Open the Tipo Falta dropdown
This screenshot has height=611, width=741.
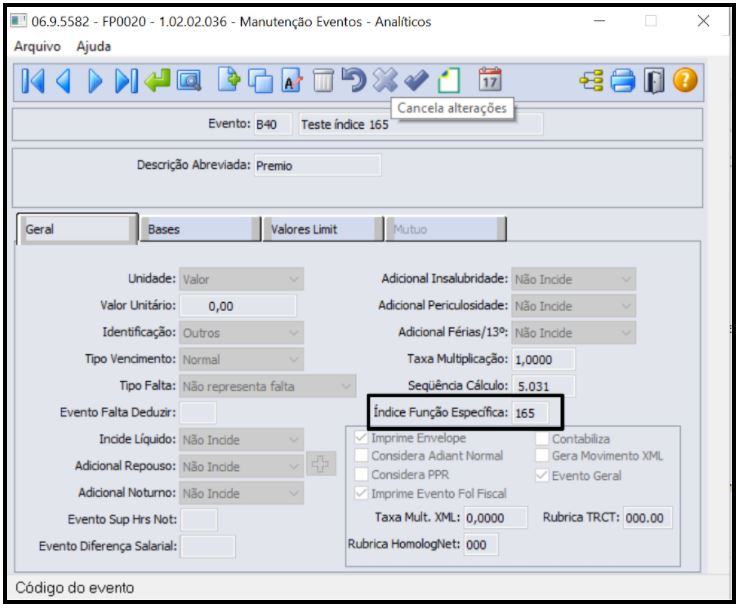[267, 386]
